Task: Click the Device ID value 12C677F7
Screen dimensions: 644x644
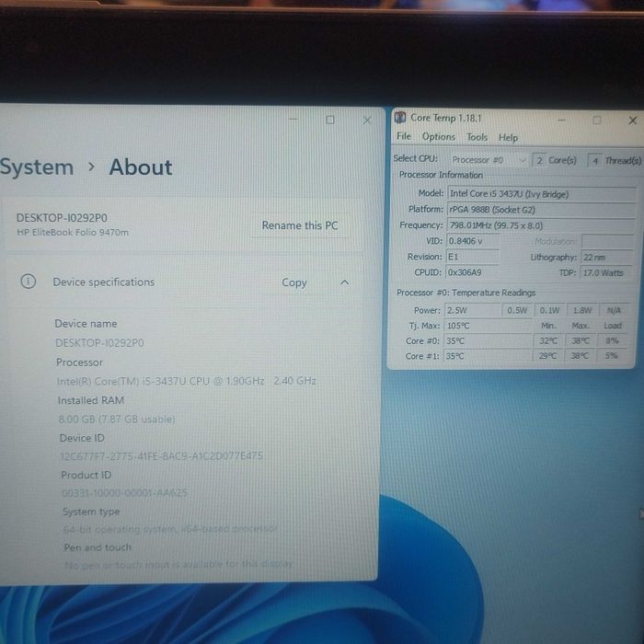Action: pos(161,456)
